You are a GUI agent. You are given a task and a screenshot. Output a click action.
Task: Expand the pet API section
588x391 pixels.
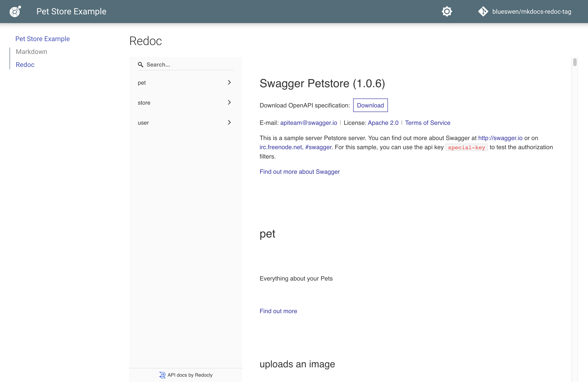[x=229, y=82]
